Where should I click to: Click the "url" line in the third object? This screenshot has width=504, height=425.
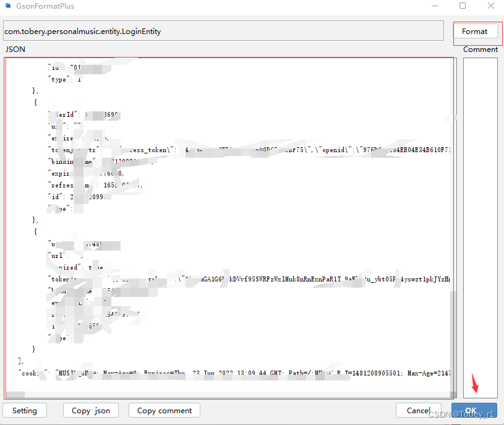pos(66,255)
